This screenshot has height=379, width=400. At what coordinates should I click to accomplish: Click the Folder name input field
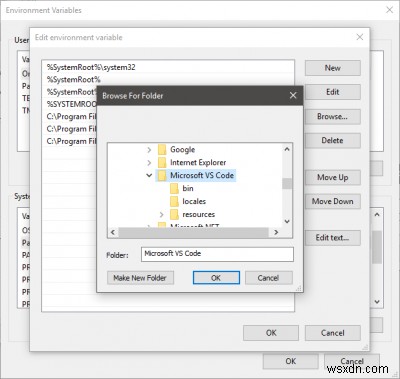tap(217, 254)
